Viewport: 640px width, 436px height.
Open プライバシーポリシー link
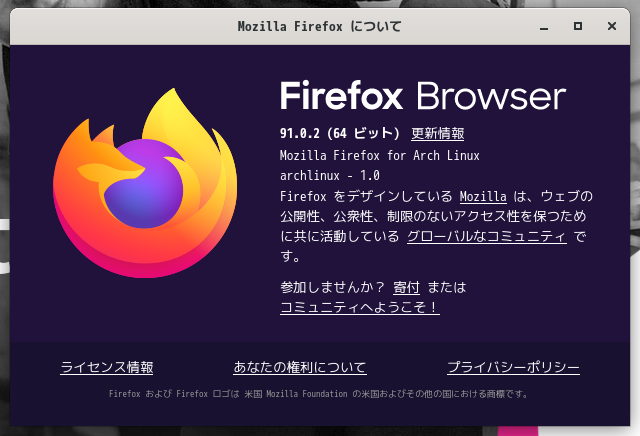[513, 367]
